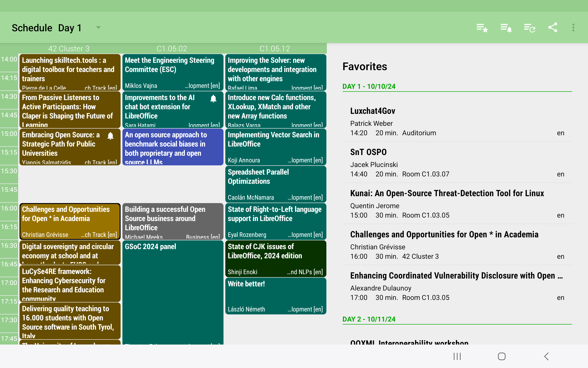Open SnT OSPO favorite entry
The width and height of the screenshot is (588, 368).
(x=457, y=162)
